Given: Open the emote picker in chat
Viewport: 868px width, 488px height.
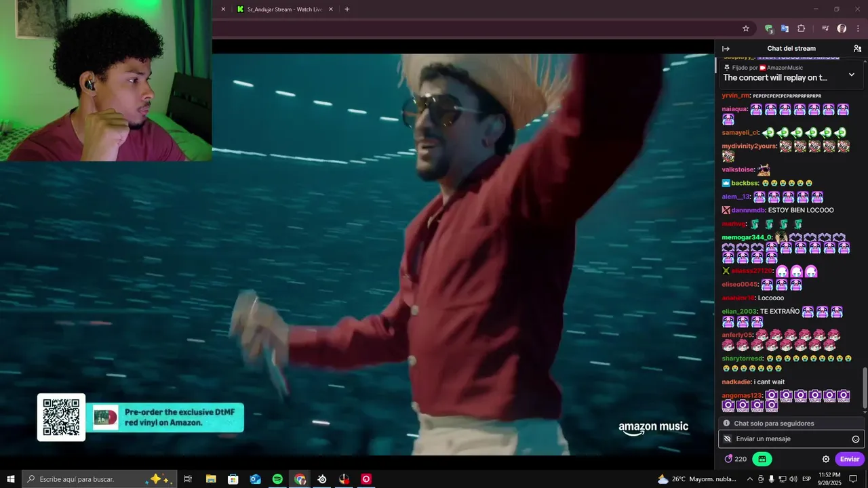Looking at the screenshot, I should click(856, 439).
